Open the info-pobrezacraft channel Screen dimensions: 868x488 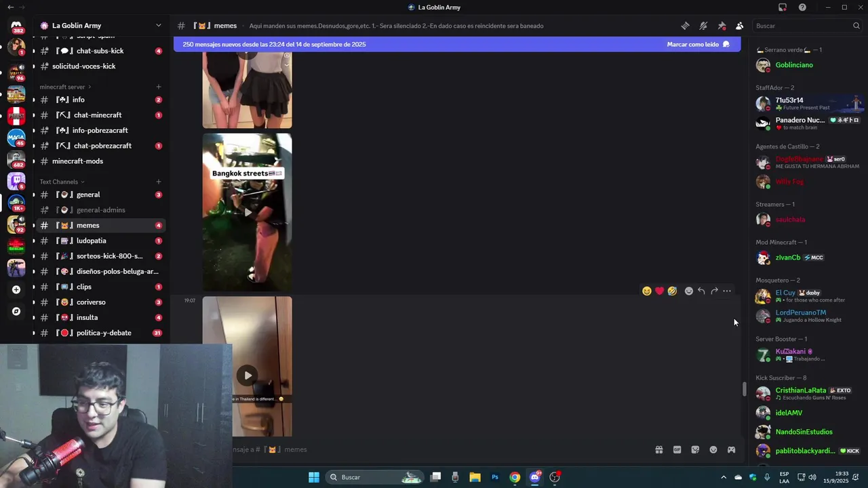[x=100, y=130]
